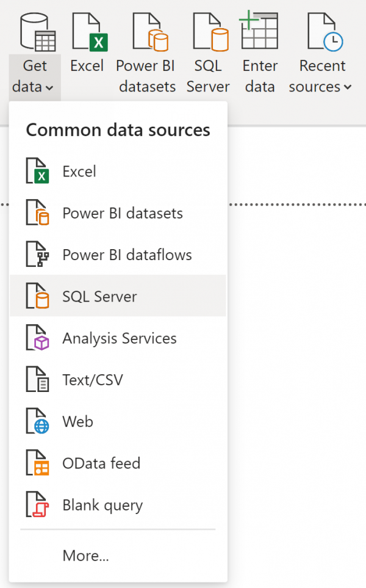
Task: Select Power BI datasets menu option
Action: [122, 212]
